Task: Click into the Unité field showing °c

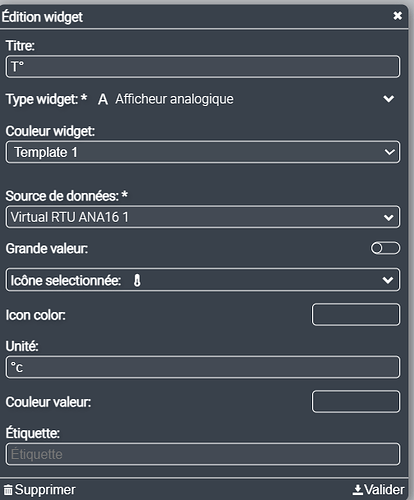Action: coord(203,367)
